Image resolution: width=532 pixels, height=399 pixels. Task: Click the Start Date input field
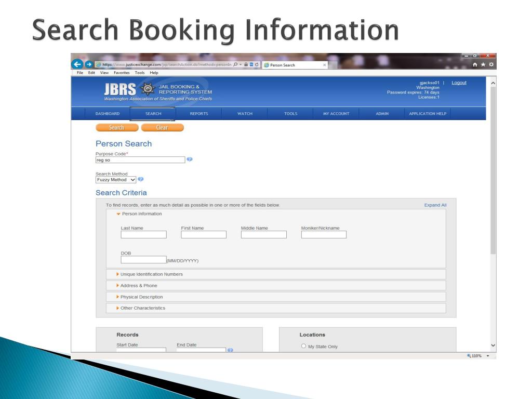pos(141,350)
